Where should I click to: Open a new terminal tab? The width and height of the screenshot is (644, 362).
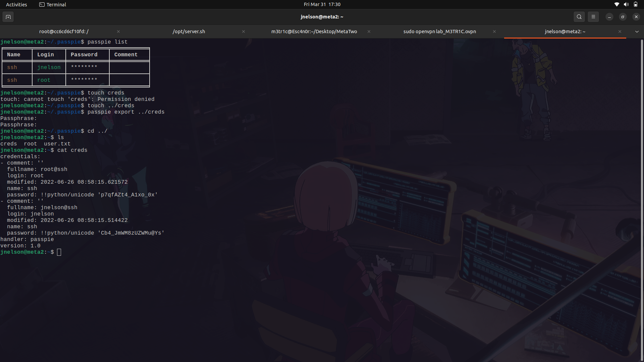[x=8, y=17]
